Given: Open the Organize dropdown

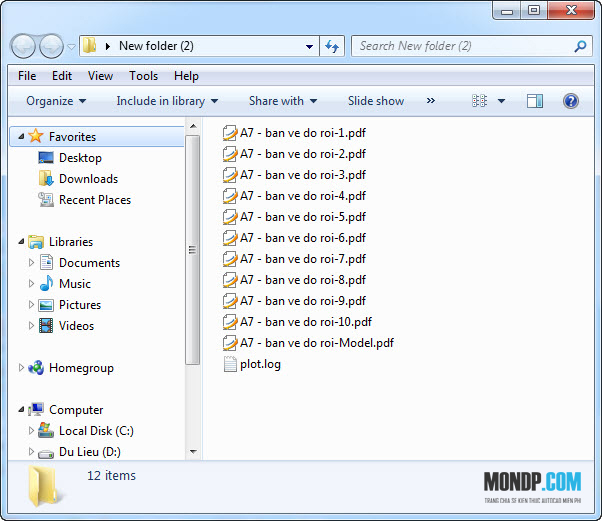Looking at the screenshot, I should [56, 101].
